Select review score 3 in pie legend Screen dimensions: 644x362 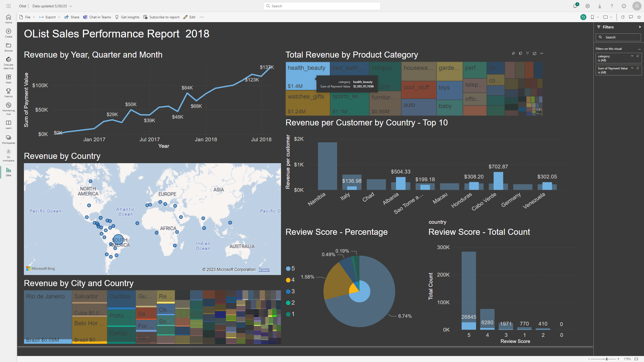291,291
